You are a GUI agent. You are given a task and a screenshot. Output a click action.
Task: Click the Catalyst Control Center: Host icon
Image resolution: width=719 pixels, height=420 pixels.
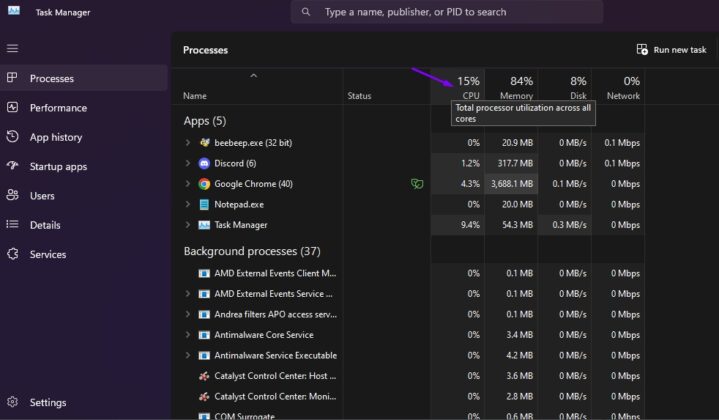pos(204,376)
